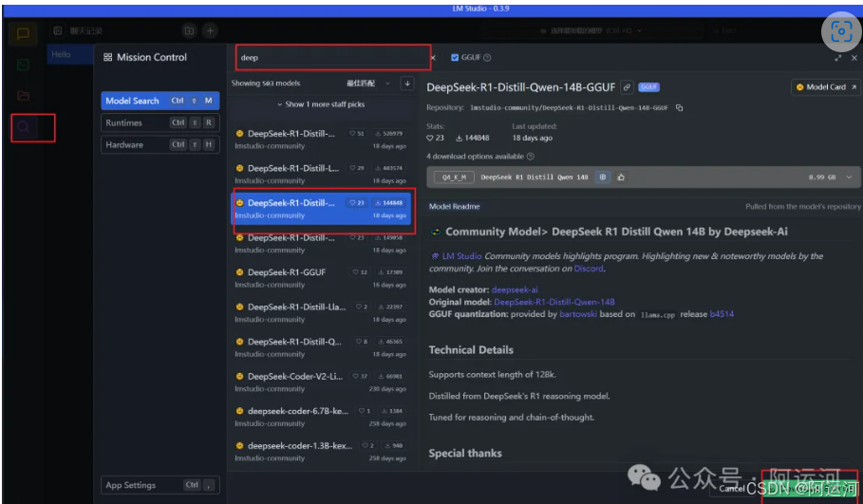Expand Show 1 more staff picks
This screenshot has height=504, width=863.
tap(321, 104)
